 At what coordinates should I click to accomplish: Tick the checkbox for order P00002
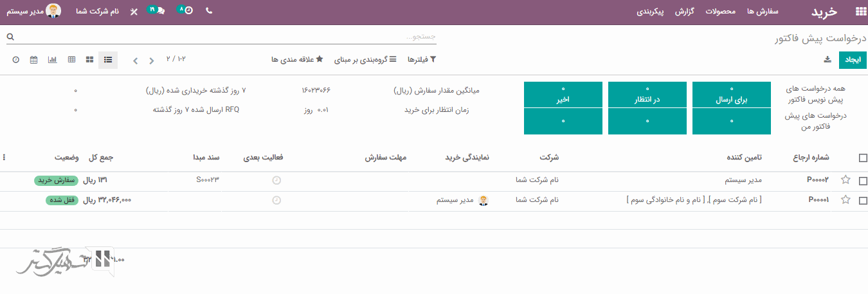[863, 181]
